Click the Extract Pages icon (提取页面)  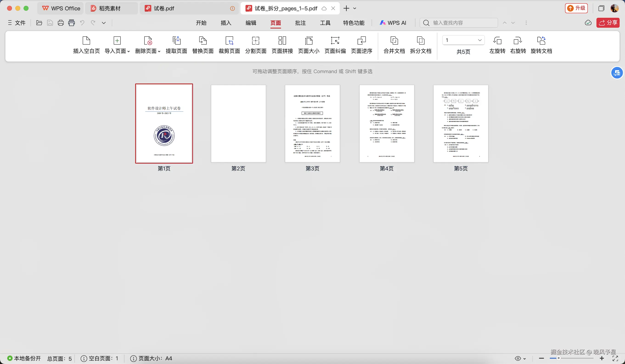(x=176, y=41)
